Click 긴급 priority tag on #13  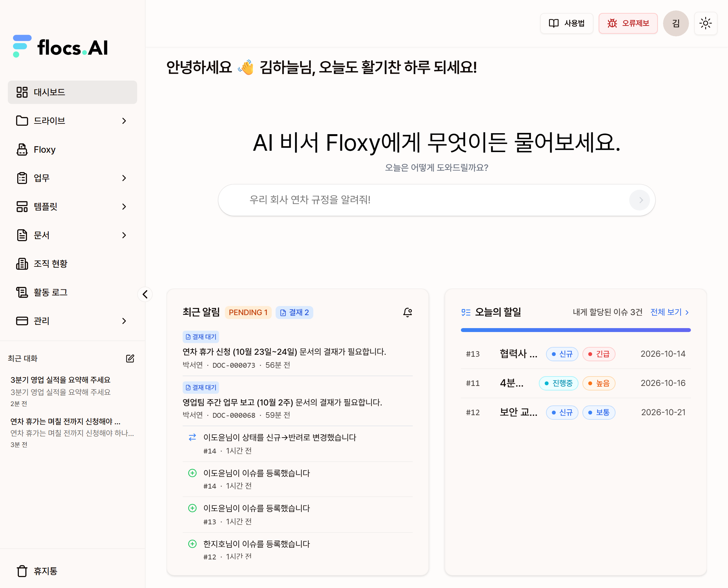(599, 354)
